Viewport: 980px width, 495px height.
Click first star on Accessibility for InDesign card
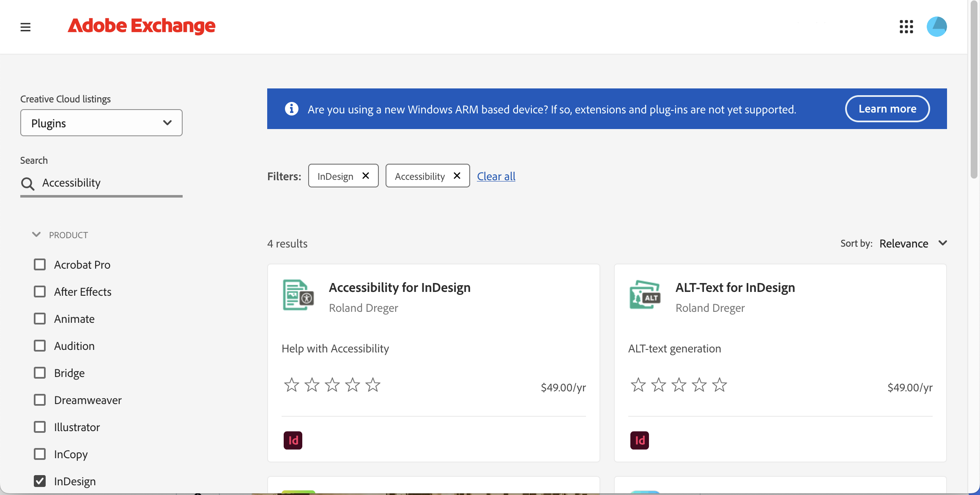(x=292, y=385)
